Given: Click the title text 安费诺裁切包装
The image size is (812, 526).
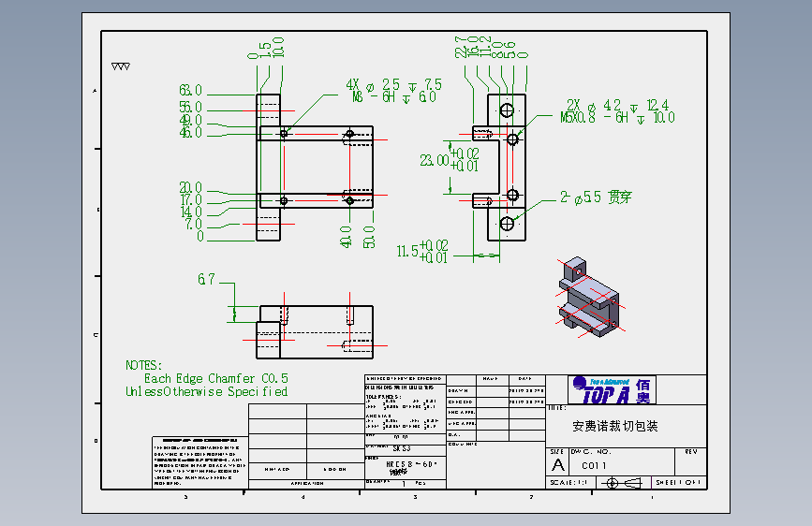Looking at the screenshot, I should [x=614, y=426].
